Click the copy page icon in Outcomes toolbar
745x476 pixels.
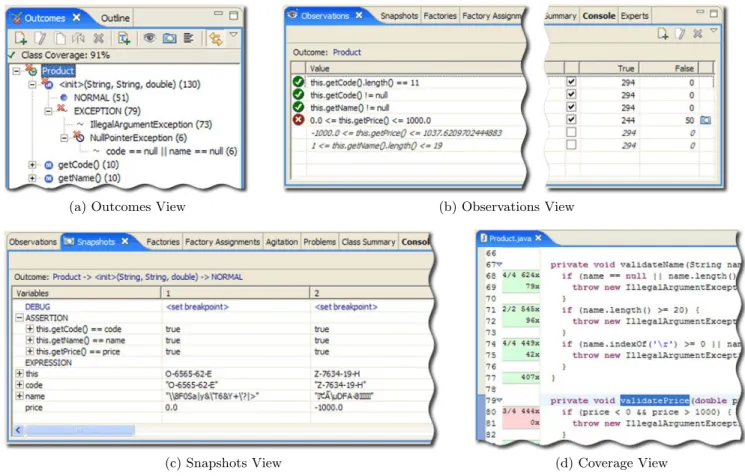click(60, 38)
